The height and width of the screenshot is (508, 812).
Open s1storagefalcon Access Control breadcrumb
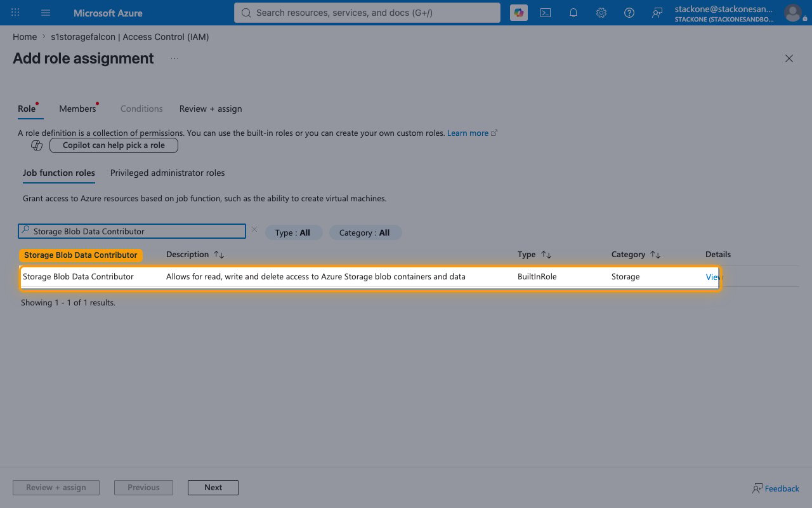(130, 37)
